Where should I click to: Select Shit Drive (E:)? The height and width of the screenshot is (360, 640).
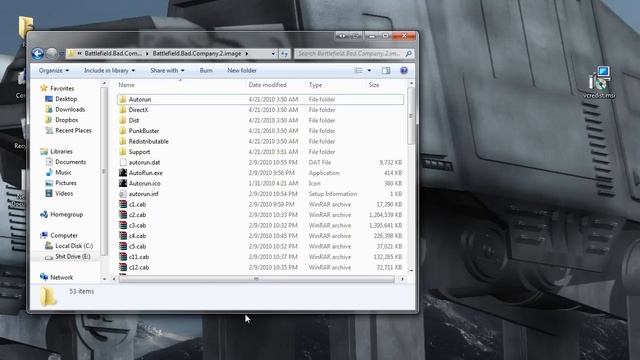point(73,256)
